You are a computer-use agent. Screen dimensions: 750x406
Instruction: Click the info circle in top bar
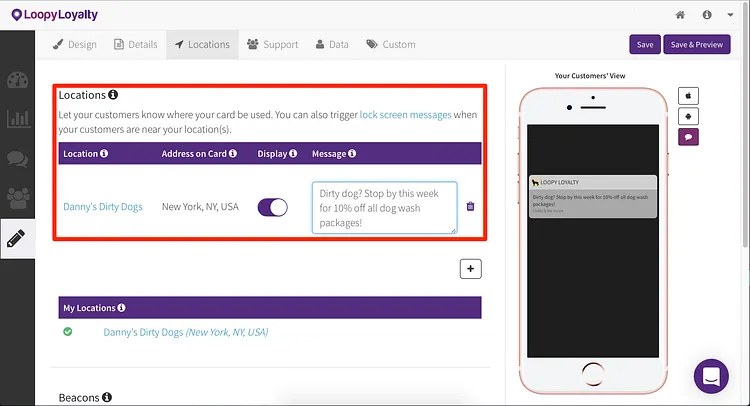[x=706, y=15]
